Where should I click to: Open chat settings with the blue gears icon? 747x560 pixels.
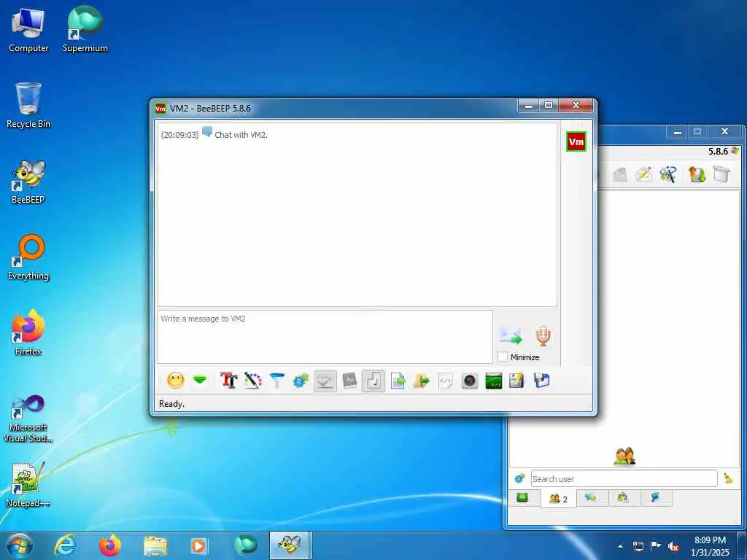[301, 381]
